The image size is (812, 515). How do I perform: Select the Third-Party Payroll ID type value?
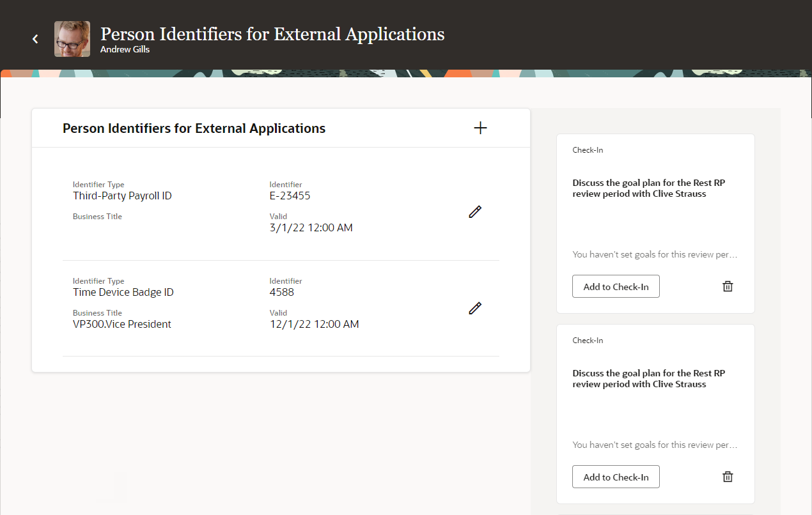click(122, 196)
